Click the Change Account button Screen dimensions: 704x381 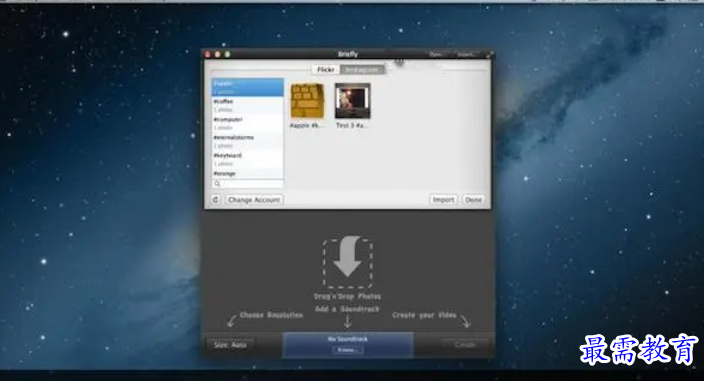pyautogui.click(x=254, y=200)
